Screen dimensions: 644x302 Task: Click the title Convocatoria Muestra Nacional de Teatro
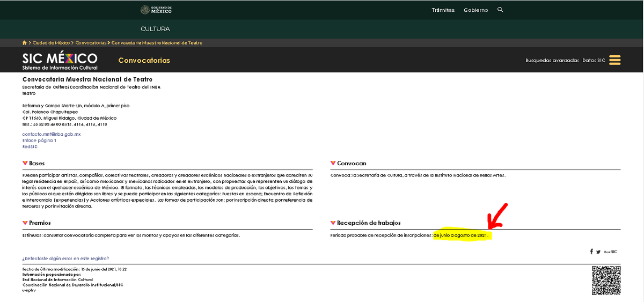pos(87,79)
